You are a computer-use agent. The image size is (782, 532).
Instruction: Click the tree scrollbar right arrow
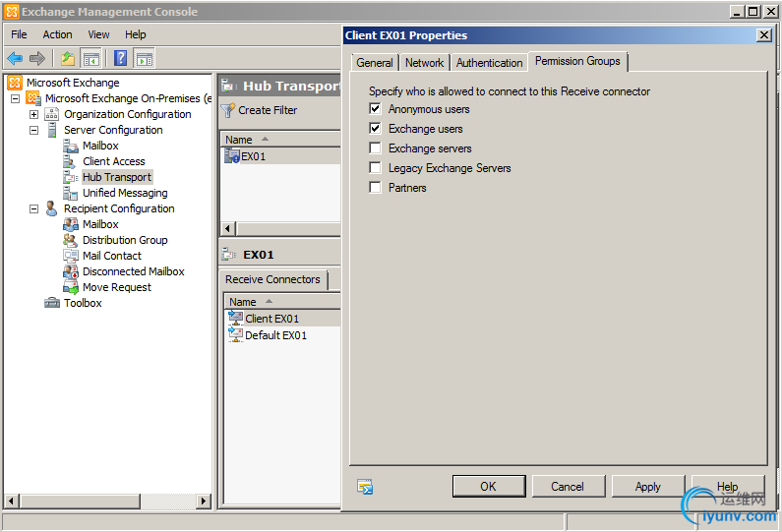[203, 501]
